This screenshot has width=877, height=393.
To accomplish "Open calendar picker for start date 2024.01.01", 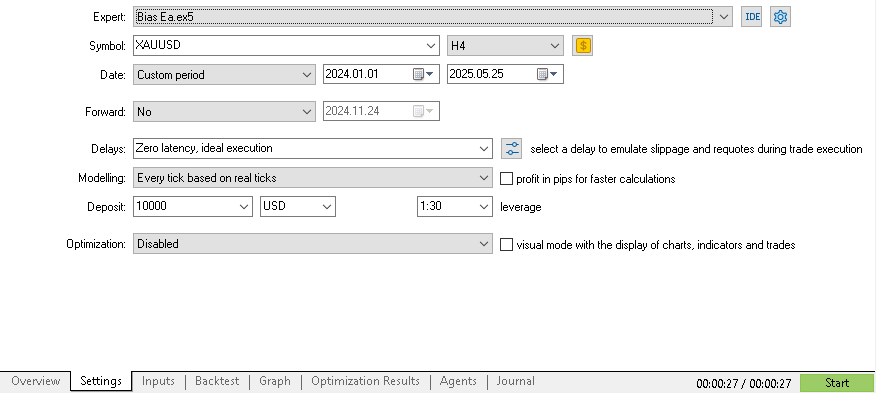I will pos(423,74).
